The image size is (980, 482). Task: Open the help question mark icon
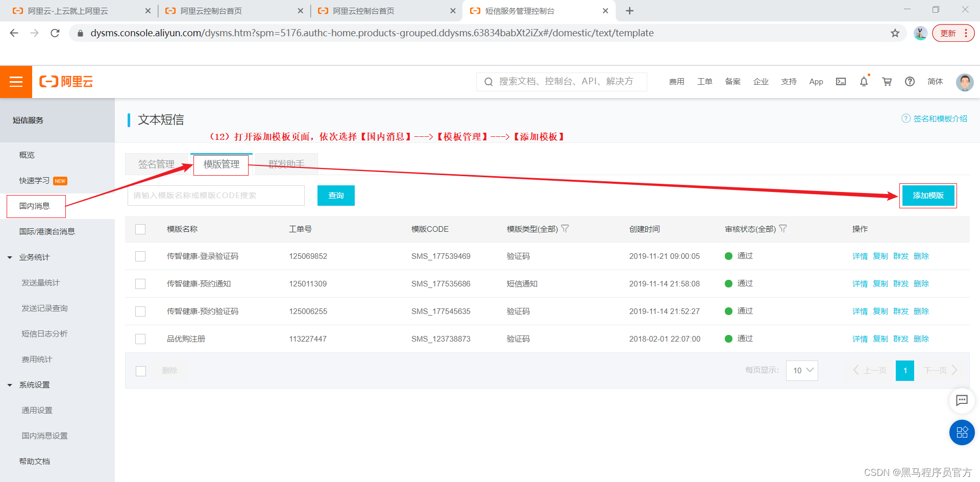pos(910,82)
